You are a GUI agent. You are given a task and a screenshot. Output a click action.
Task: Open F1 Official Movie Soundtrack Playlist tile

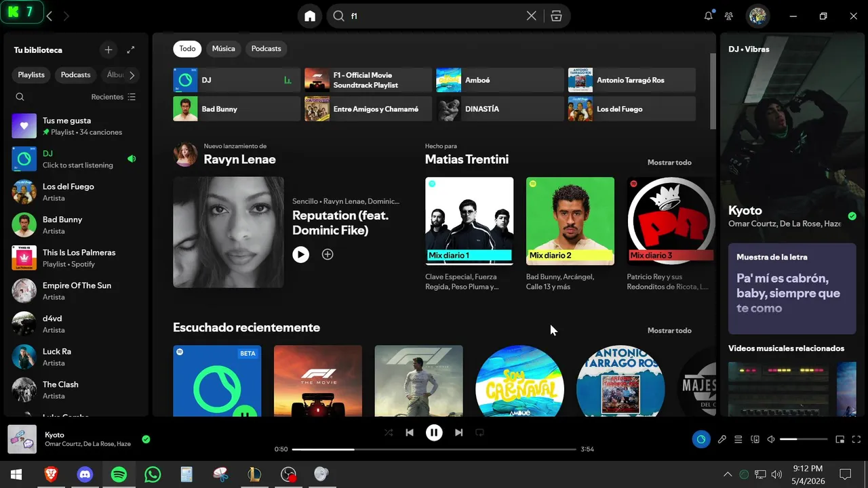368,80
